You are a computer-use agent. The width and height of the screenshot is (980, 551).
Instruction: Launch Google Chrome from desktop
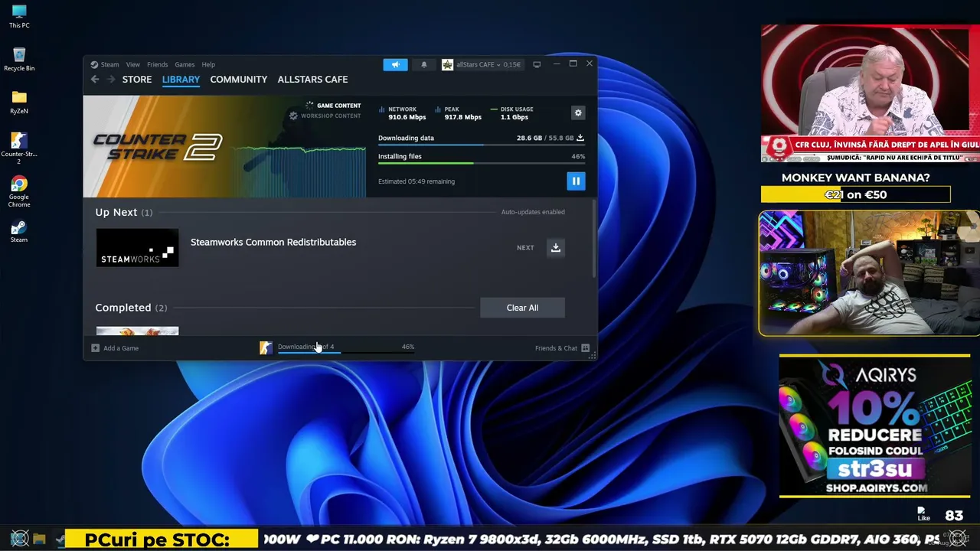coord(19,192)
